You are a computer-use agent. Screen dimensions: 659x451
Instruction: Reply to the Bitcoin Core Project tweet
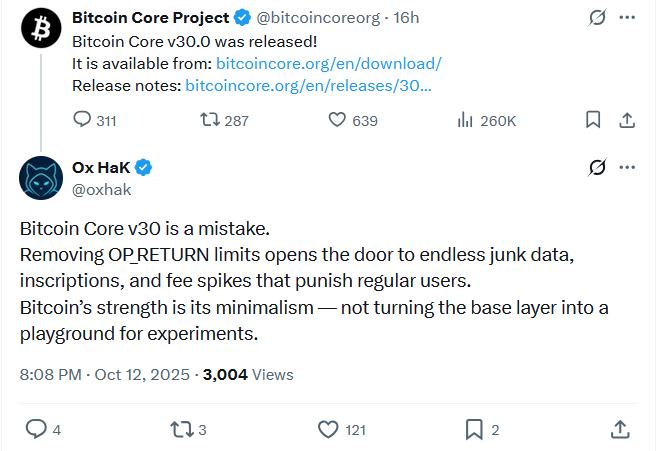coord(83,120)
